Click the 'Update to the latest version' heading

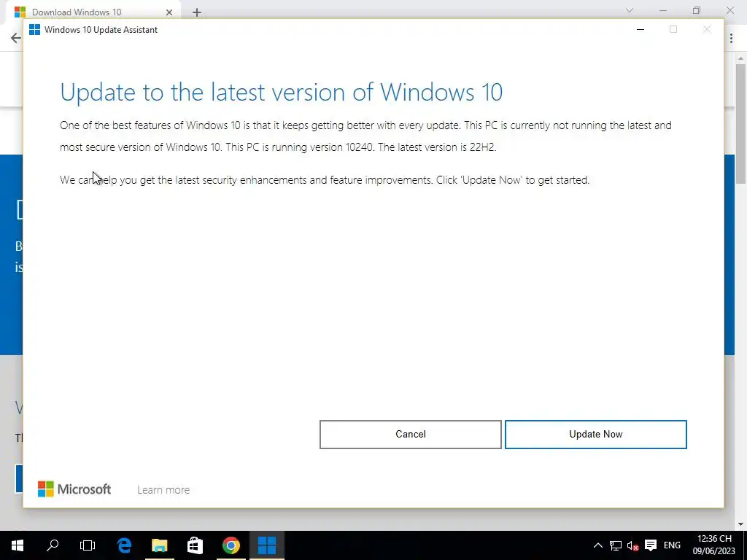281,92
